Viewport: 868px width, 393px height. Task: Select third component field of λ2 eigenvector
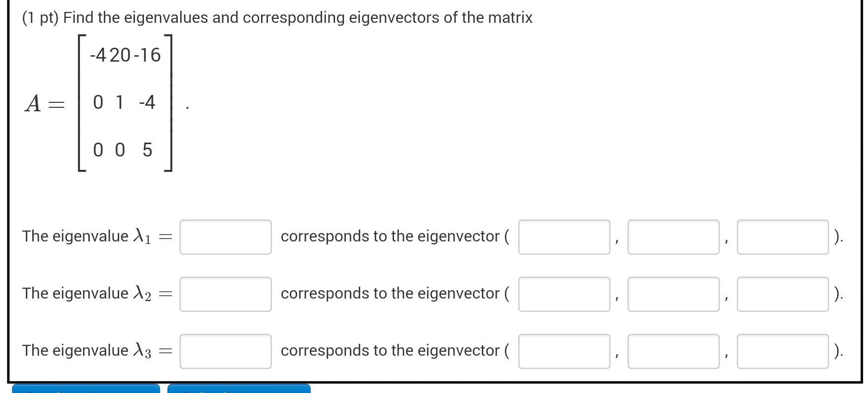pyautogui.click(x=783, y=294)
